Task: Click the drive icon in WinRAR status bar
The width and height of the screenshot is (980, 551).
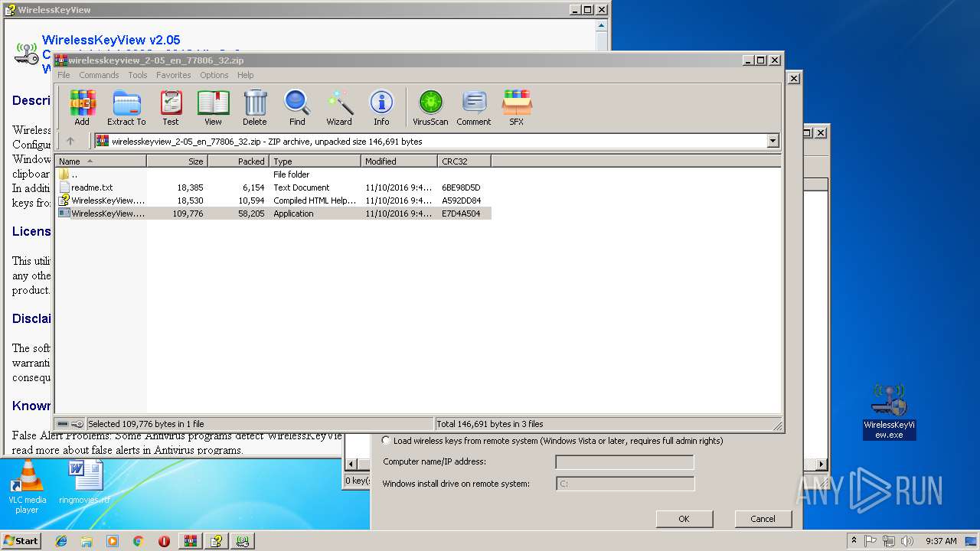Action: (x=63, y=424)
